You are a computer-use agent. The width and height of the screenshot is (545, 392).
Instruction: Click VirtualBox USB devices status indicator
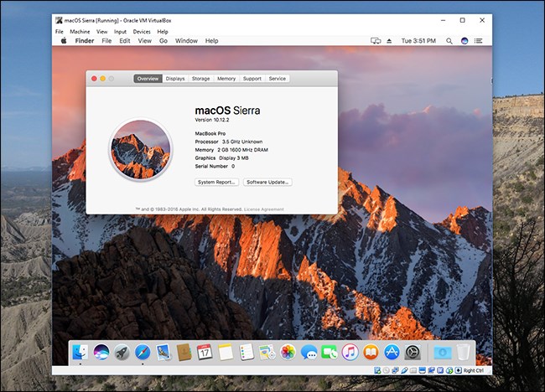tap(404, 370)
